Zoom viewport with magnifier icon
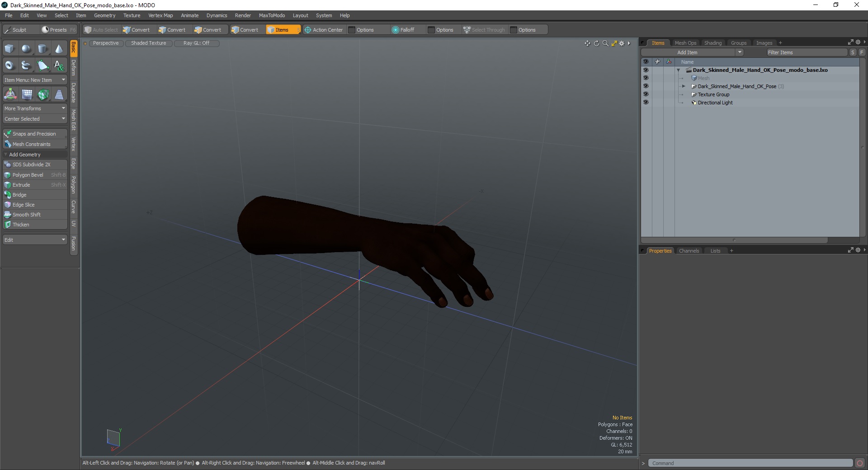Viewport: 868px width, 470px height. [x=605, y=43]
